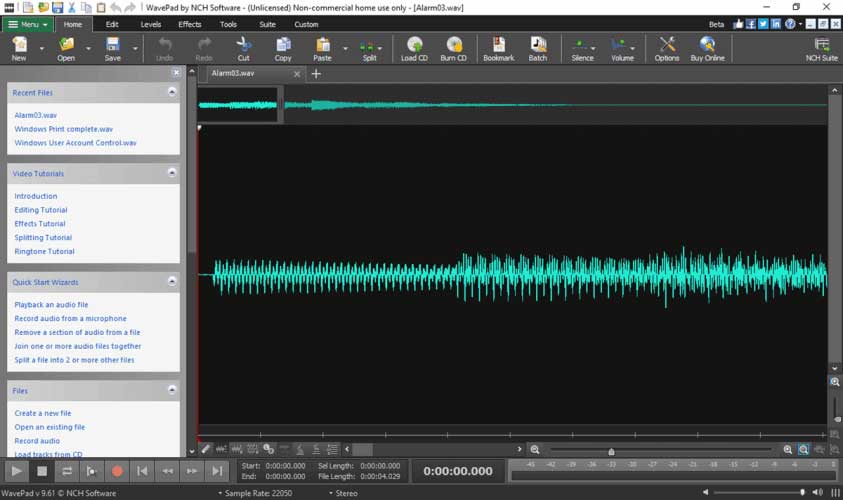Collapse the Recent Files panel
The width and height of the screenshot is (843, 500).
tap(172, 92)
